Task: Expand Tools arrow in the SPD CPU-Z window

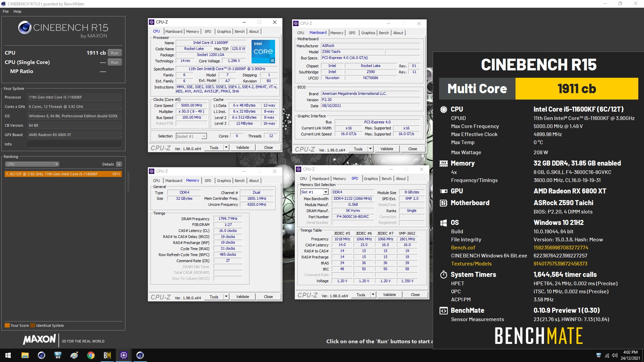Action: pos(373,295)
